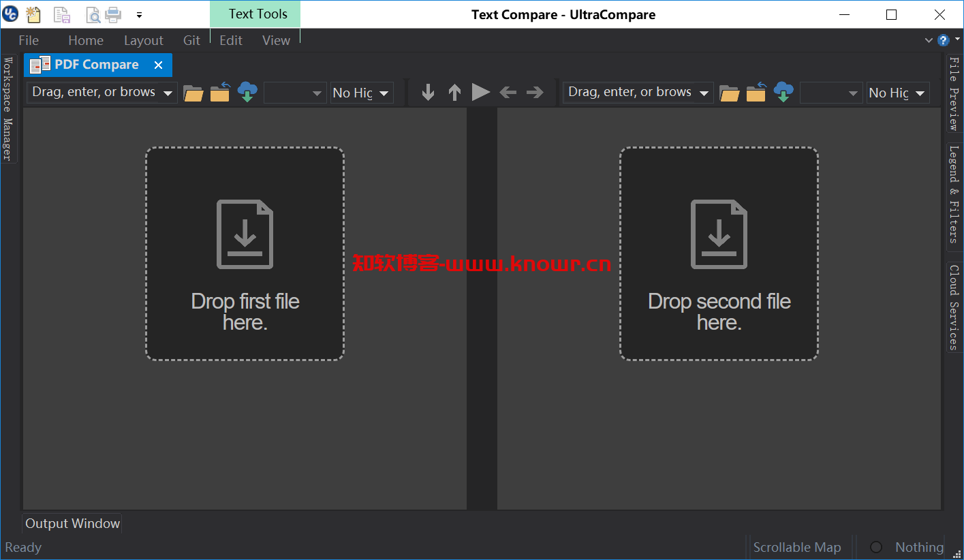Open the Workspace Manager side panel

pos(8,109)
